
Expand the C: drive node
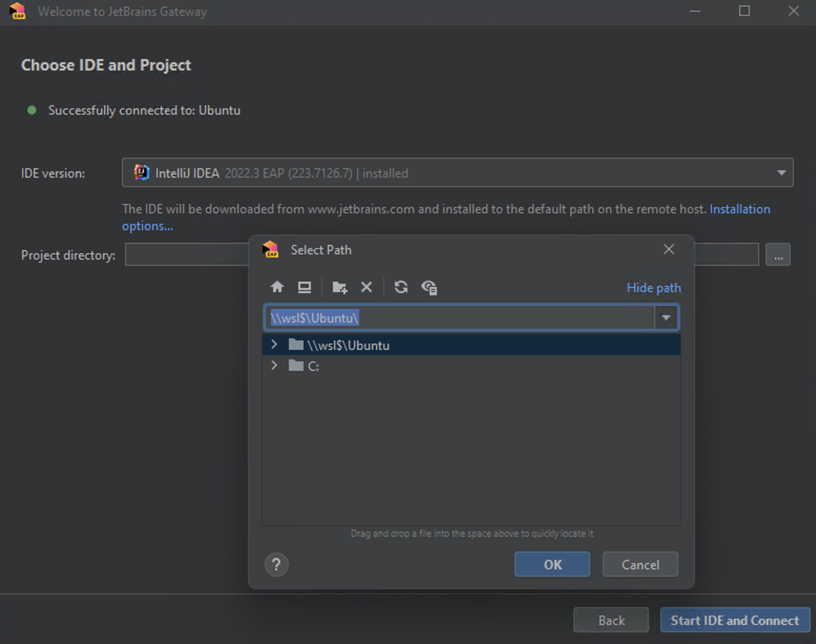[274, 365]
